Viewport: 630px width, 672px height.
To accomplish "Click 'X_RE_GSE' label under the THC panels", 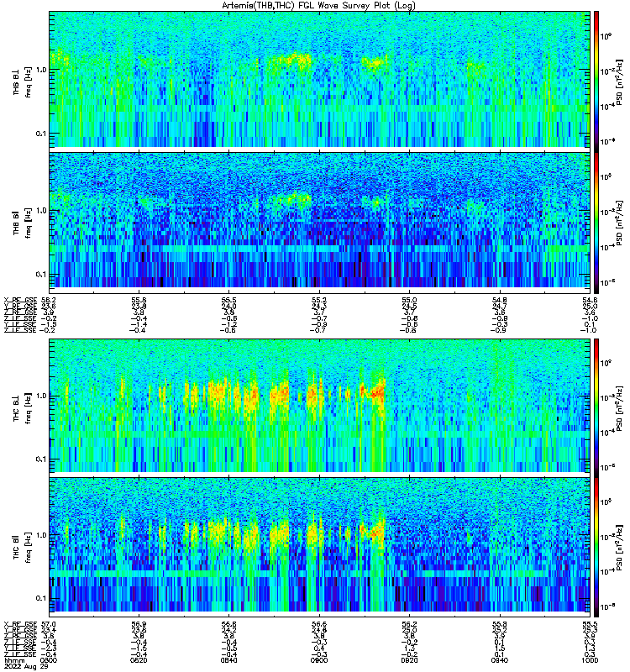I will pos(20,624).
